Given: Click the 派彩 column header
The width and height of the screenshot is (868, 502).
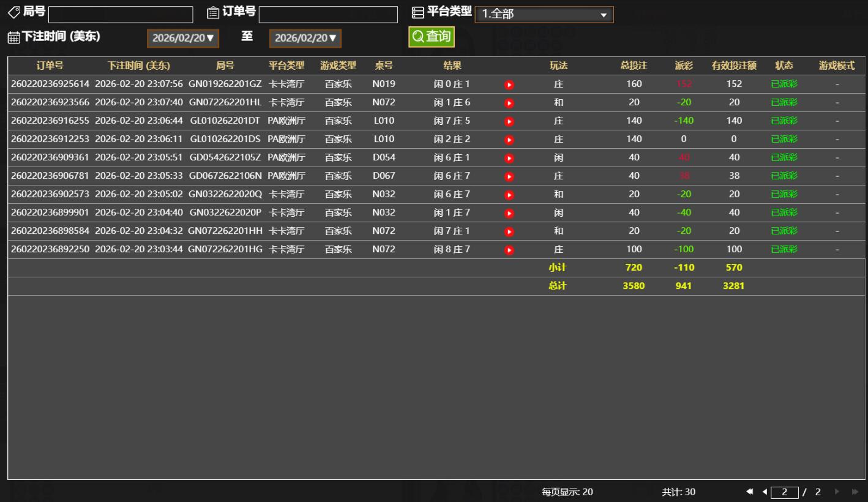Looking at the screenshot, I should tap(684, 66).
